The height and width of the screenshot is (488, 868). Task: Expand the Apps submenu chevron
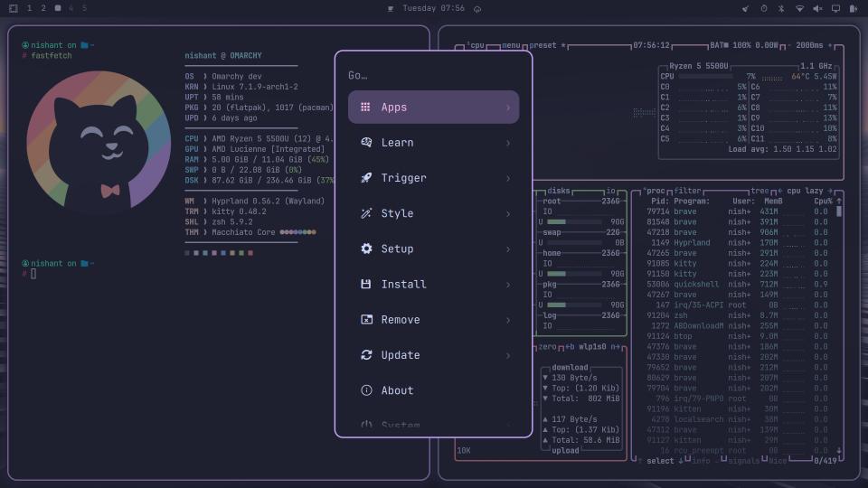(x=507, y=108)
